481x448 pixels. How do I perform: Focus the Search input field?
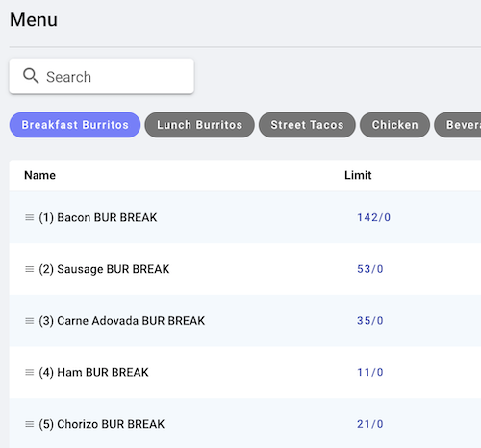(x=101, y=76)
